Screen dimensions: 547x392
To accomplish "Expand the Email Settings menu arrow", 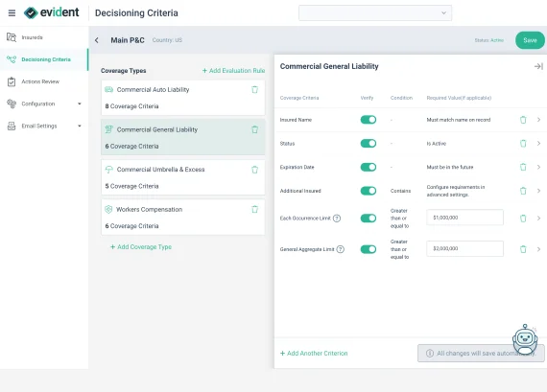I will pyautogui.click(x=80, y=126).
